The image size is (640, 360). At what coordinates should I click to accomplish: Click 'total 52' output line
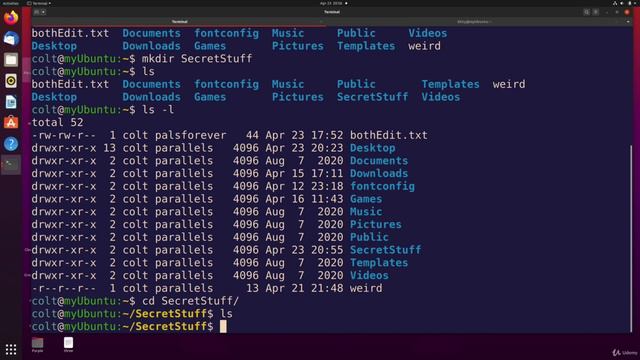[x=58, y=122]
